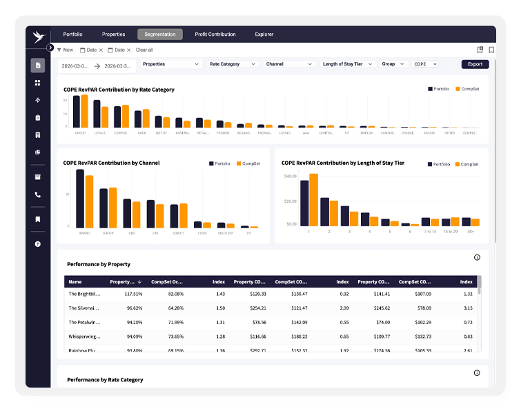This screenshot has height=420, width=530.
Task: Open the Rate Category dropdown
Action: point(233,64)
